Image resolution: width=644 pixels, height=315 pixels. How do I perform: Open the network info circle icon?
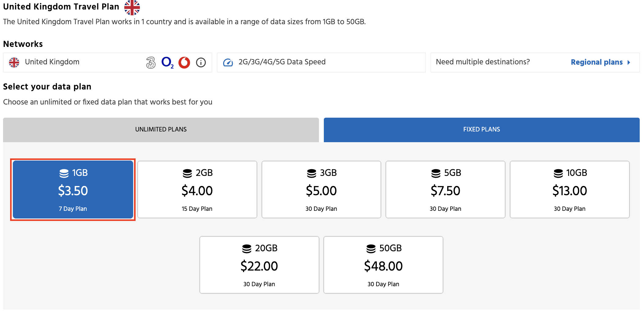point(201,63)
